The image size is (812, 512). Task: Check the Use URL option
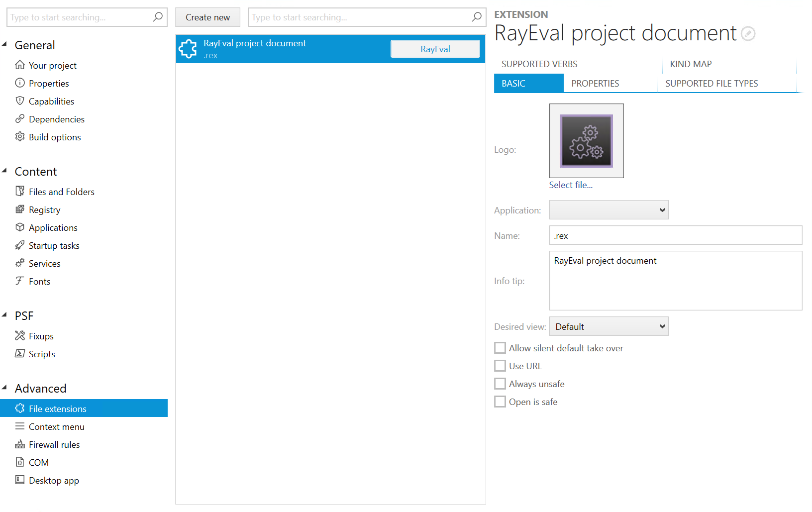500,366
